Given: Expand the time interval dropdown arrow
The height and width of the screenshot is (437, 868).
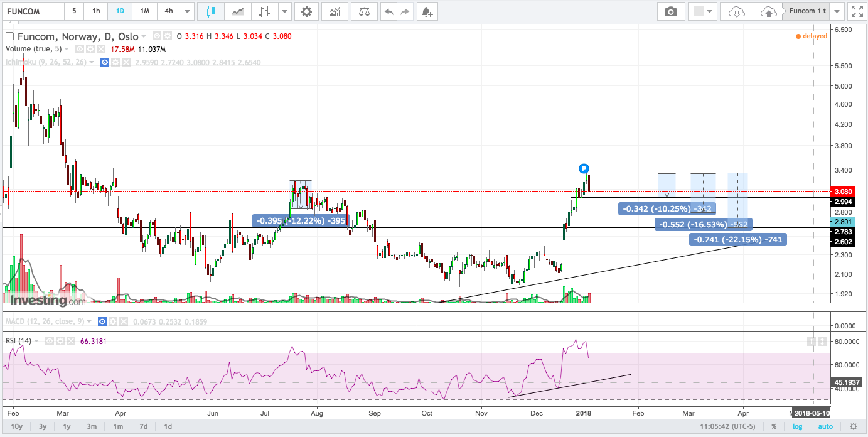Looking at the screenshot, I should click(x=187, y=11).
